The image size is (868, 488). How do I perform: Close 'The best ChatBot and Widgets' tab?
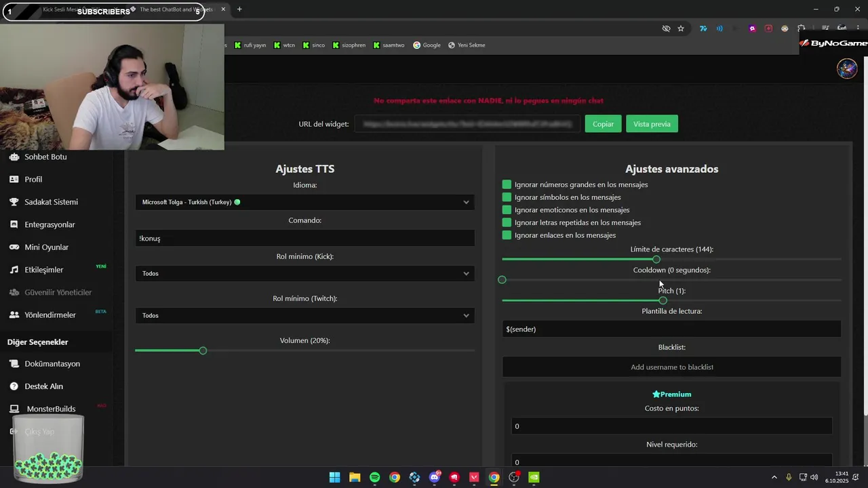point(223,9)
